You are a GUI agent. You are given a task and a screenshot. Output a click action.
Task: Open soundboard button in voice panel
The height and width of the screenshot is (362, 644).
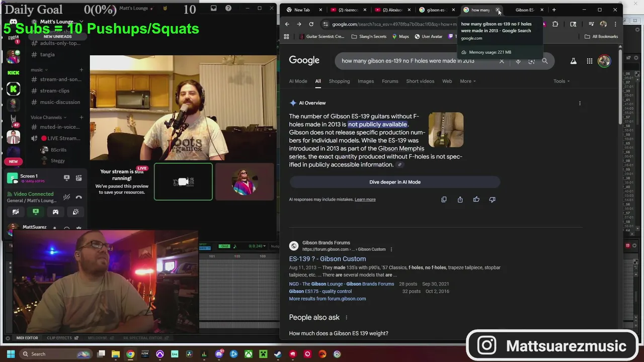75,212
